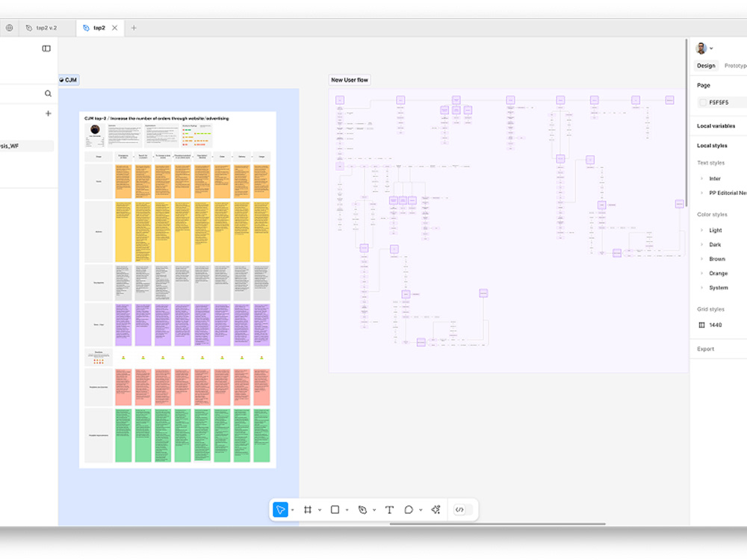
Task: Open shape tools dropdown arrow
Action: 347,510
